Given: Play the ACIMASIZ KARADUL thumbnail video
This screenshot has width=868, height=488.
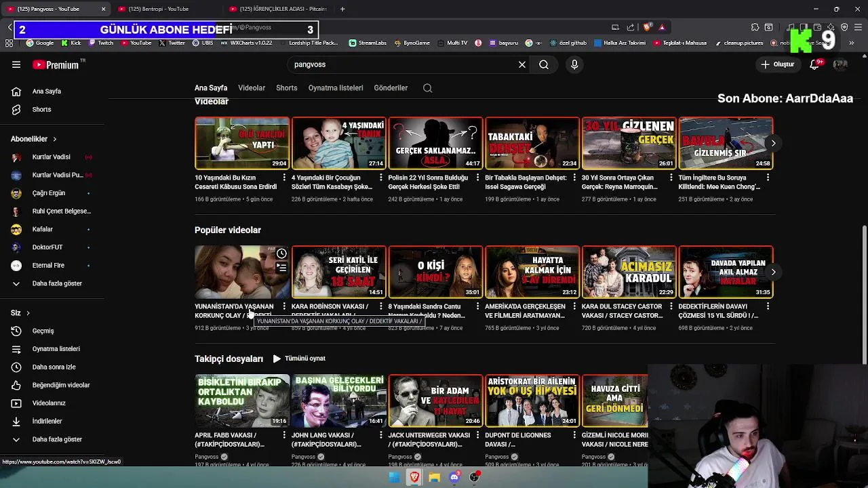Looking at the screenshot, I should pos(629,272).
